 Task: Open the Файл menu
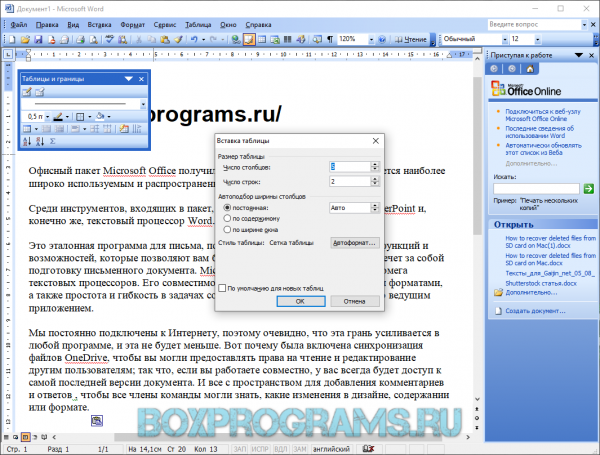pos(18,25)
